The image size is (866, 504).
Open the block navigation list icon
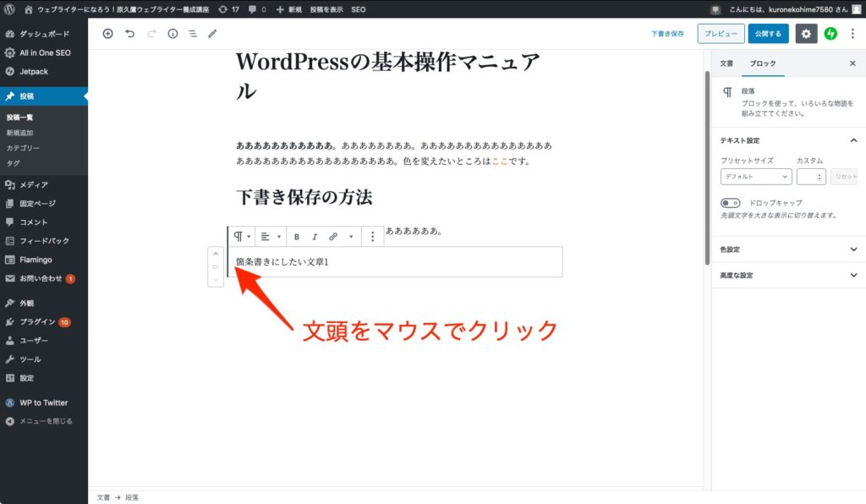[x=193, y=34]
